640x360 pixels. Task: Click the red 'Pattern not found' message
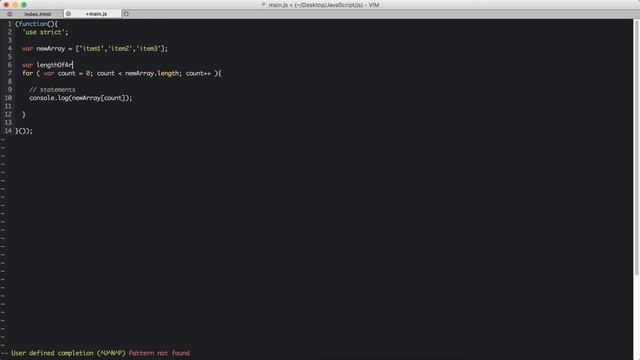(159, 353)
